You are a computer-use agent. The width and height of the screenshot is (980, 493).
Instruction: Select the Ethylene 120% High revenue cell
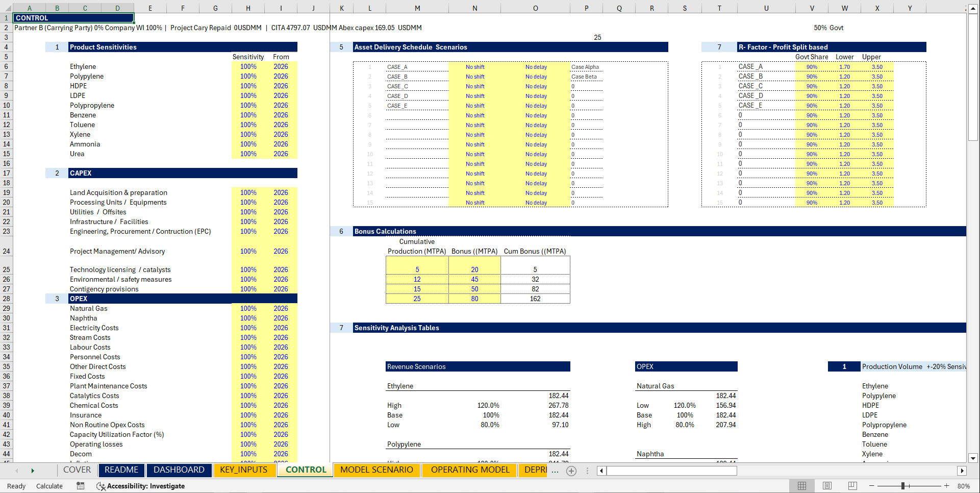pos(488,405)
